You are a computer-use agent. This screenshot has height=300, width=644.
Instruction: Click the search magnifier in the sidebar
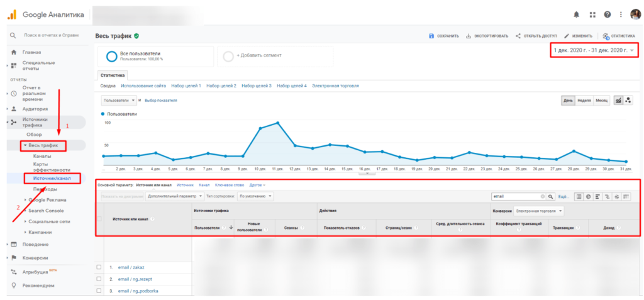point(13,36)
